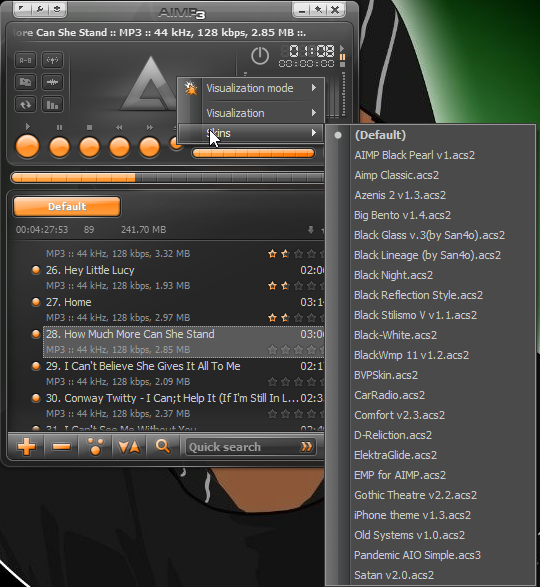
Task: Expand arrow next to Skins
Action: (x=313, y=133)
